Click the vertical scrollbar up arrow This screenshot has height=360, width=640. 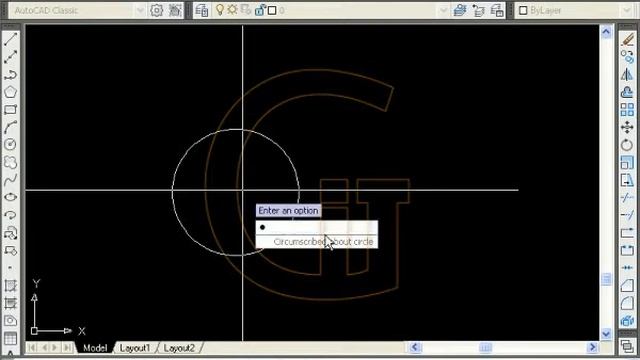[606, 32]
